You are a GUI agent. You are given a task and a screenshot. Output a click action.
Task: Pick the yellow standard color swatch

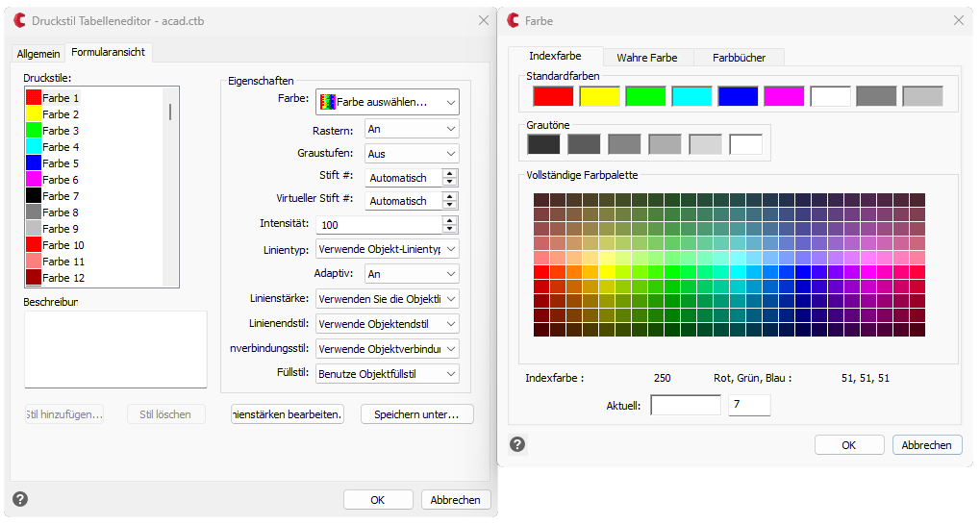599,96
